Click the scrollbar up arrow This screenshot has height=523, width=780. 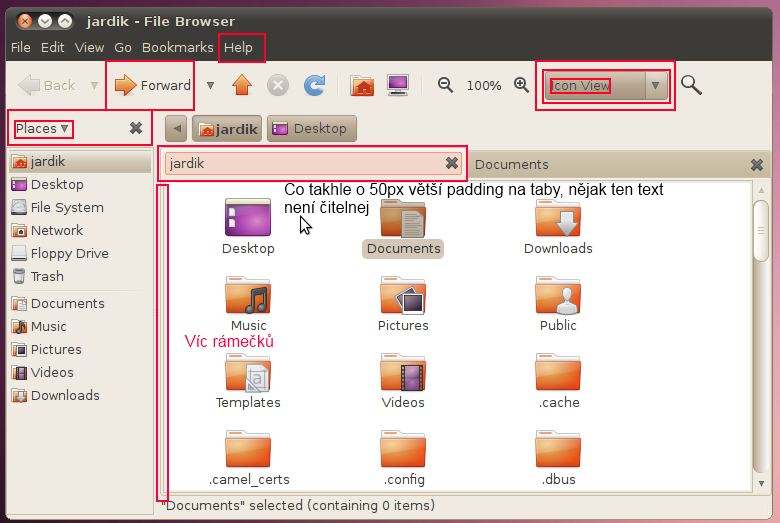click(761, 190)
